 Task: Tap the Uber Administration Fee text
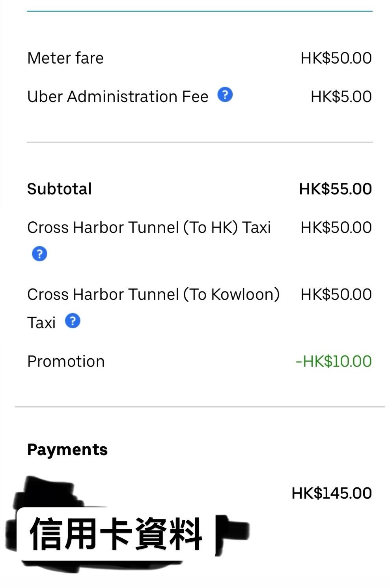coord(118,97)
